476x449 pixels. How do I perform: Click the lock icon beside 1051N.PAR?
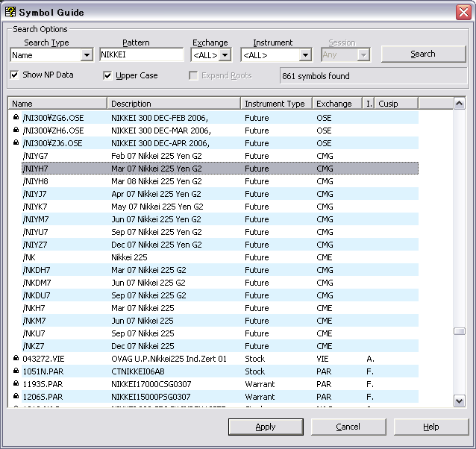(x=16, y=371)
